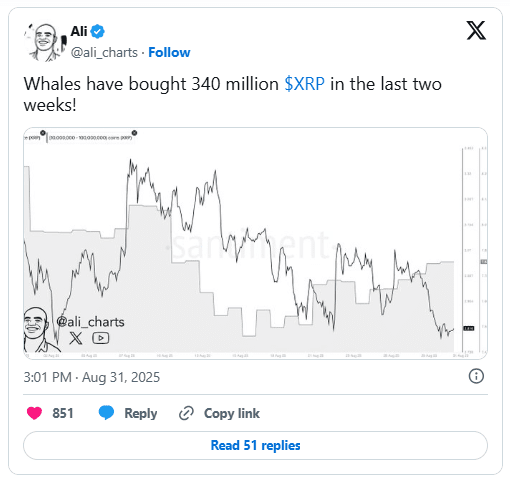Image resolution: width=510 pixels, height=482 pixels.
Task: Click the Copy link text
Action: pyautogui.click(x=232, y=413)
